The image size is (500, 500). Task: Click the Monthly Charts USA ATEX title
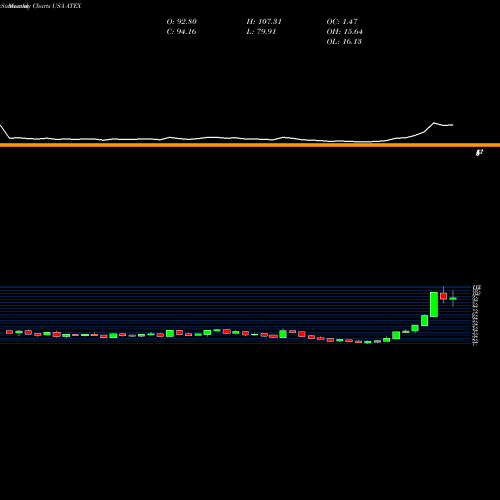[41, 6]
